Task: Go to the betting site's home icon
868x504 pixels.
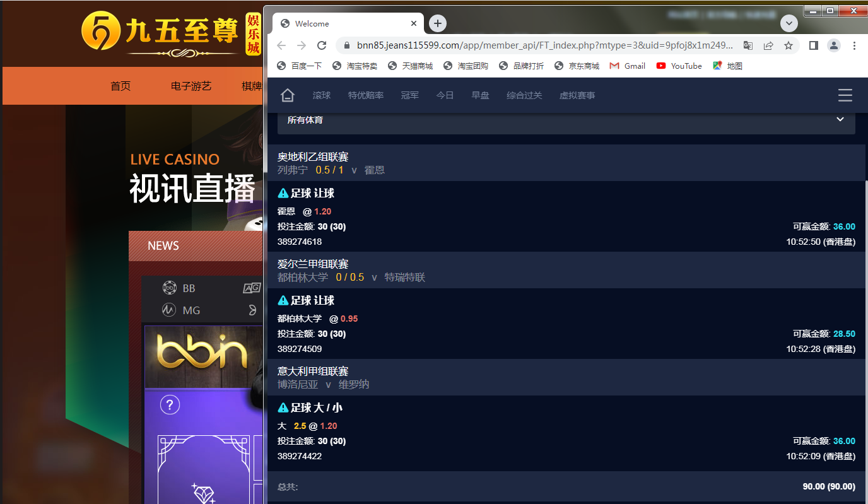Action: (288, 95)
